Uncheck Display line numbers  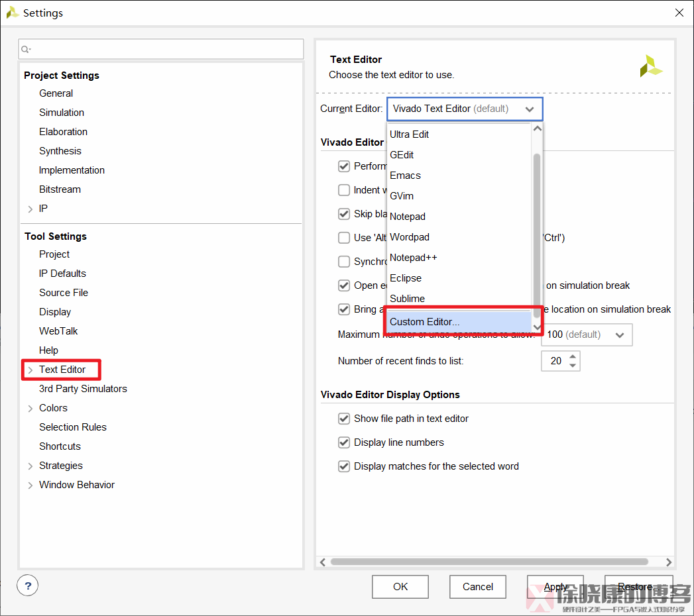(344, 442)
